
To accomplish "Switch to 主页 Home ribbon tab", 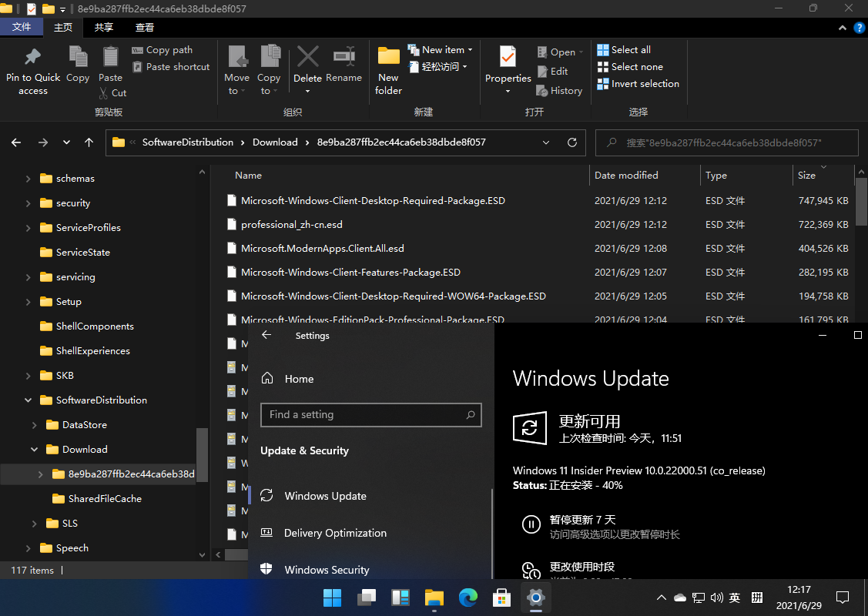I will point(63,27).
